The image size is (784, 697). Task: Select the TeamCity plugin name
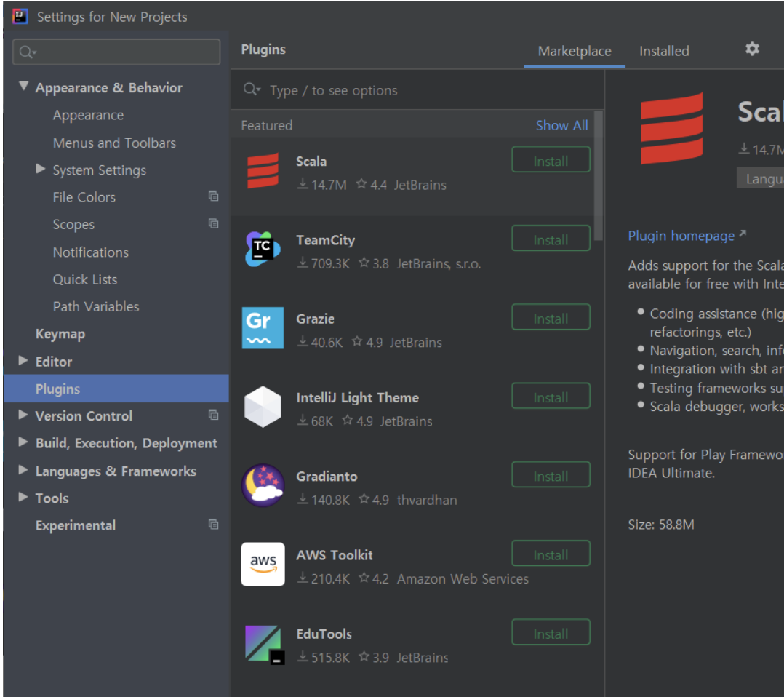pyautogui.click(x=326, y=240)
